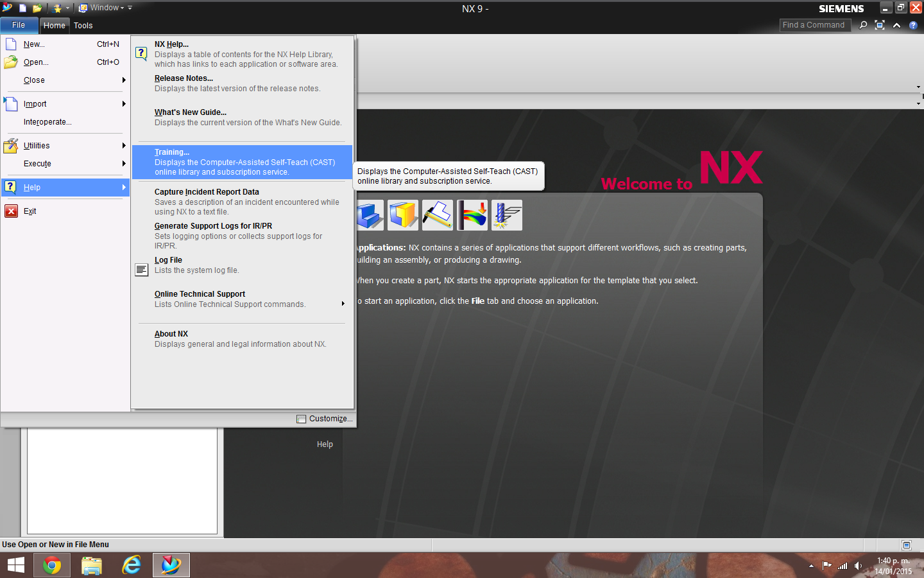Open Google Chrome from the taskbar
Viewport: 924px width, 578px height.
click(52, 565)
